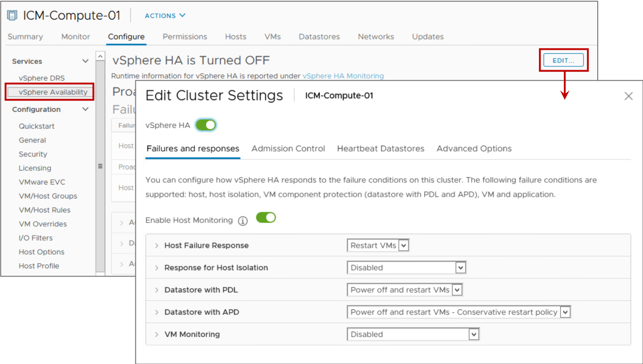
Task: Open the Hosts tab
Action: 235,37
